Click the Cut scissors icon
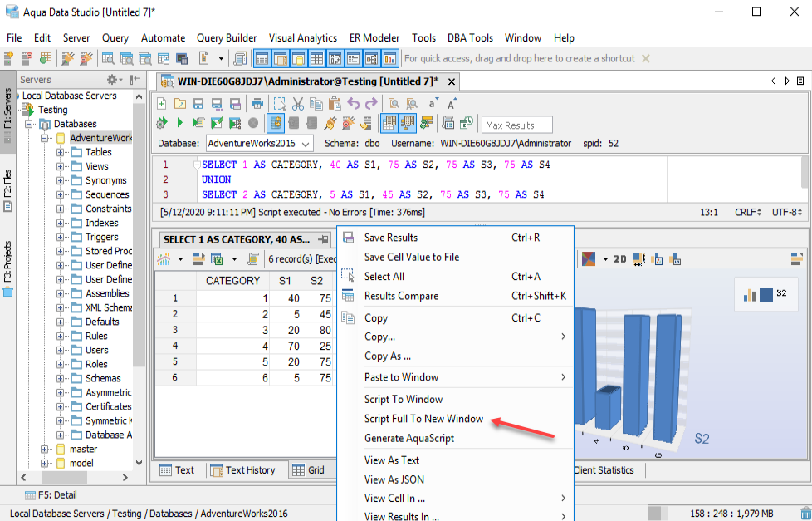This screenshot has width=812, height=521. [298, 104]
